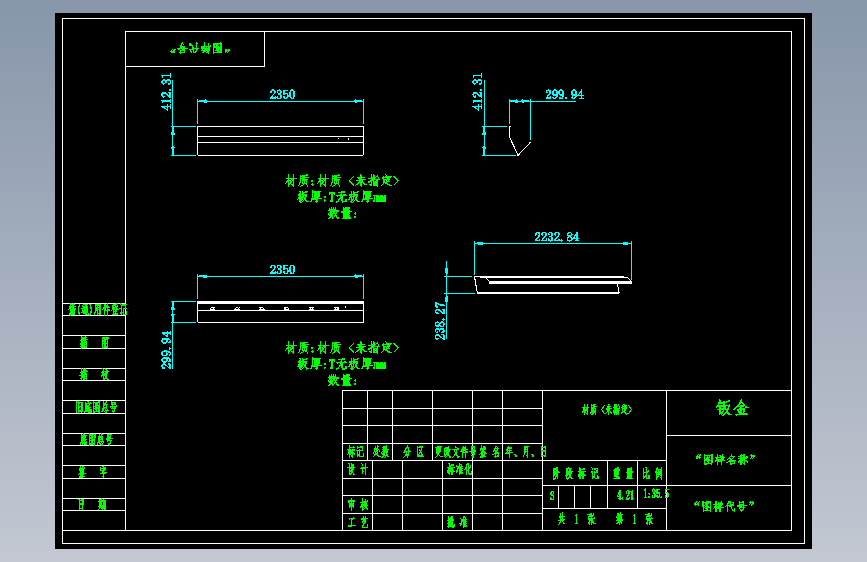
Task: Click the '审核' row label
Action: coord(358,504)
